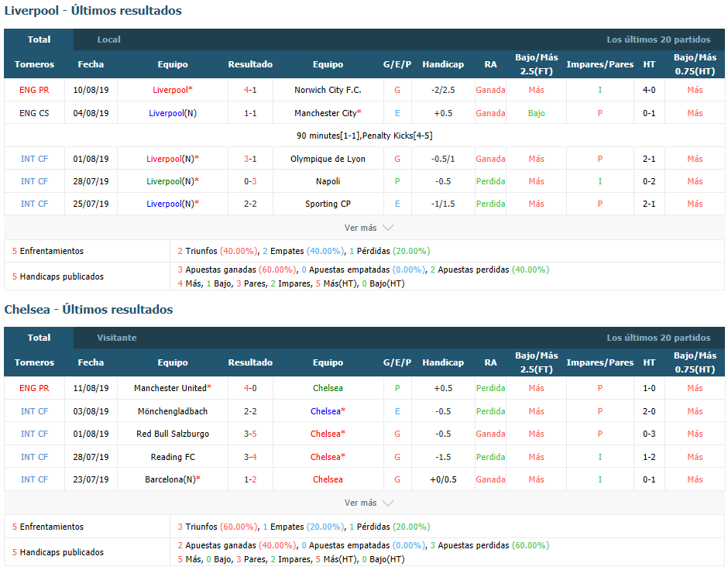
Task: Click the HT score 4-0
Action: (x=649, y=90)
